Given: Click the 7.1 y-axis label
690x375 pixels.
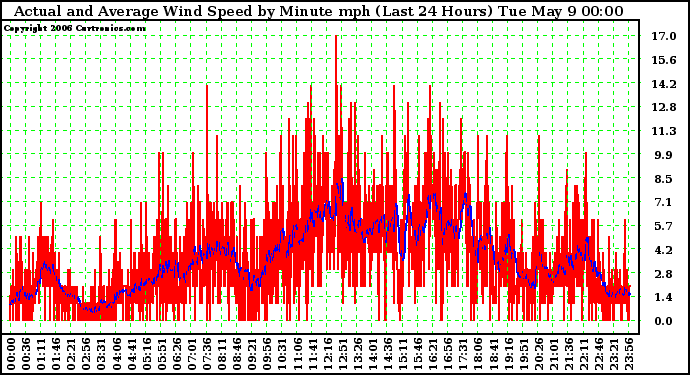Looking at the screenshot, I should 664,202.
